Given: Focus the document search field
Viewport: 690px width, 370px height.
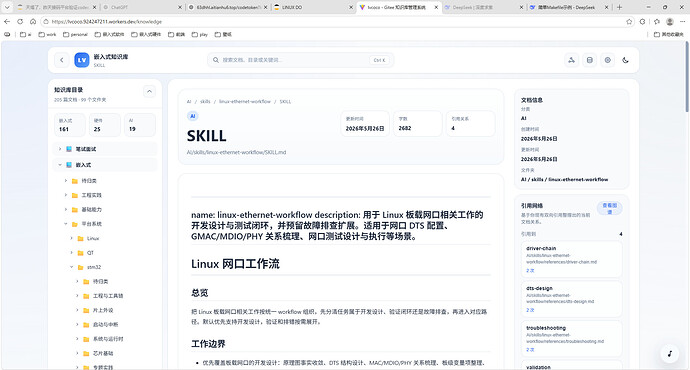Looking at the screenshot, I should (301, 60).
